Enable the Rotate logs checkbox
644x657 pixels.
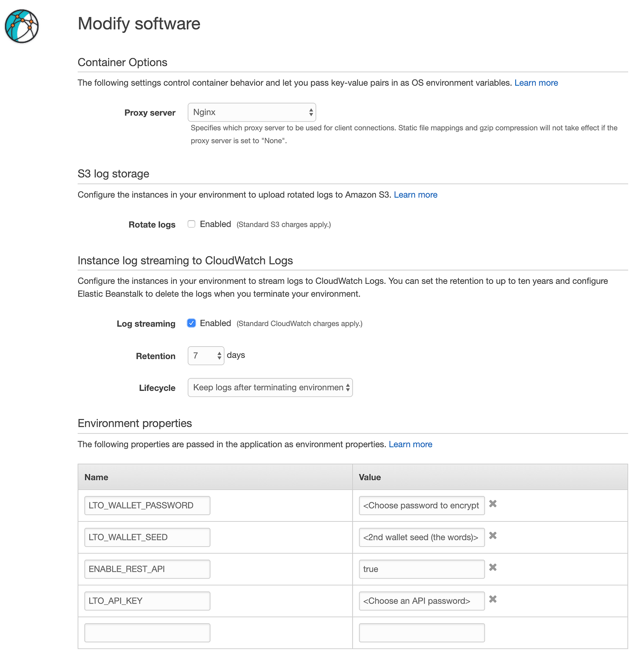click(192, 224)
